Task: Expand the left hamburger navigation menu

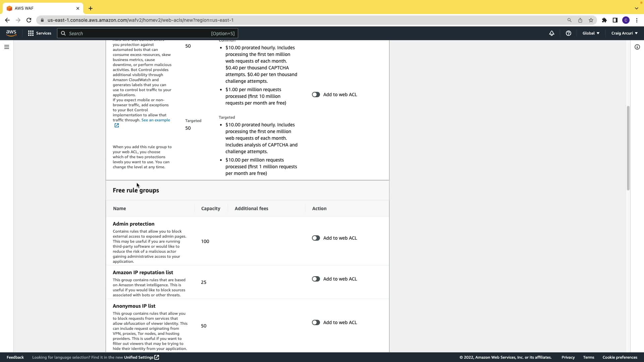Action: pyautogui.click(x=6, y=47)
